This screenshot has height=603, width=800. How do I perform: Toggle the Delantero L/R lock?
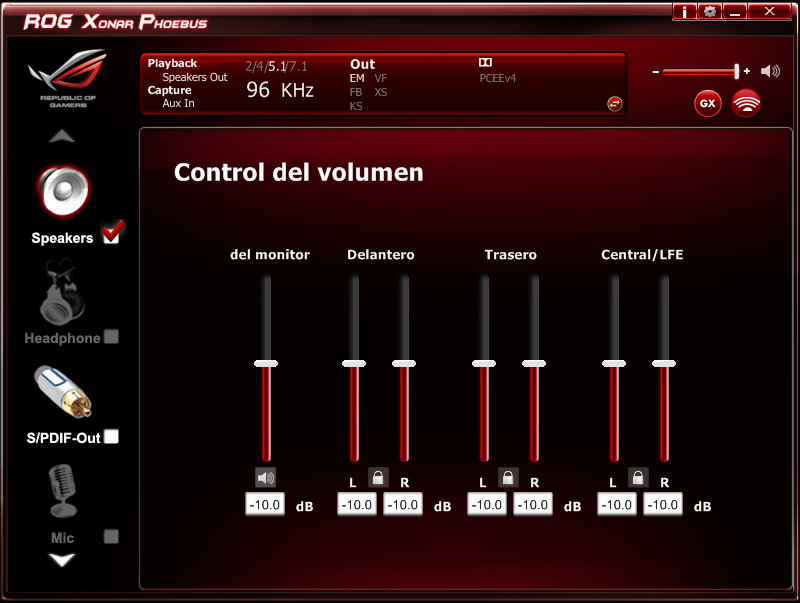pos(378,478)
